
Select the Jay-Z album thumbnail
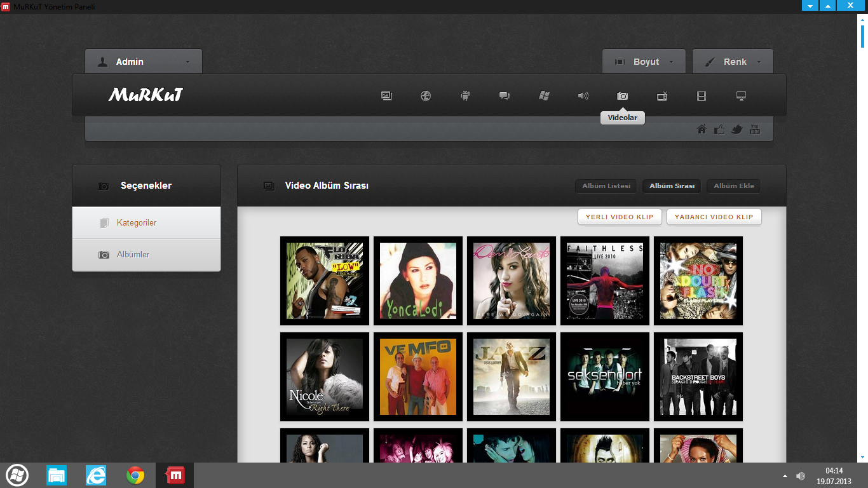[512, 377]
